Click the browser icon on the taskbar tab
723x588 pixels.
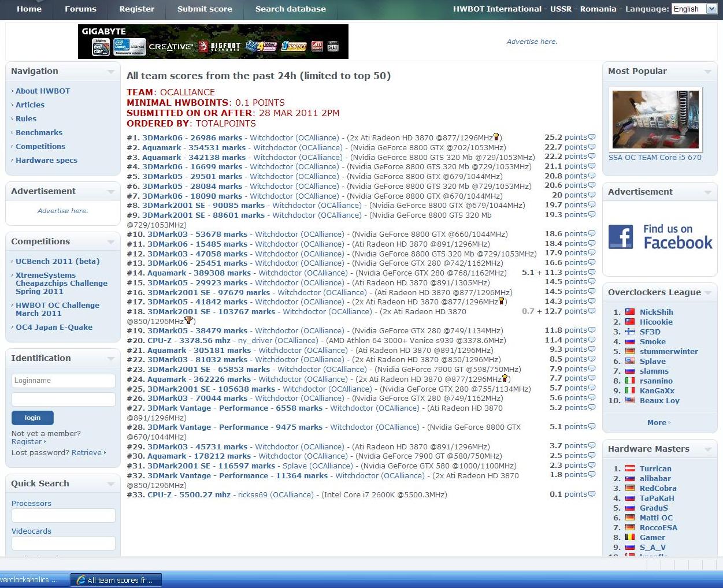(x=80, y=580)
